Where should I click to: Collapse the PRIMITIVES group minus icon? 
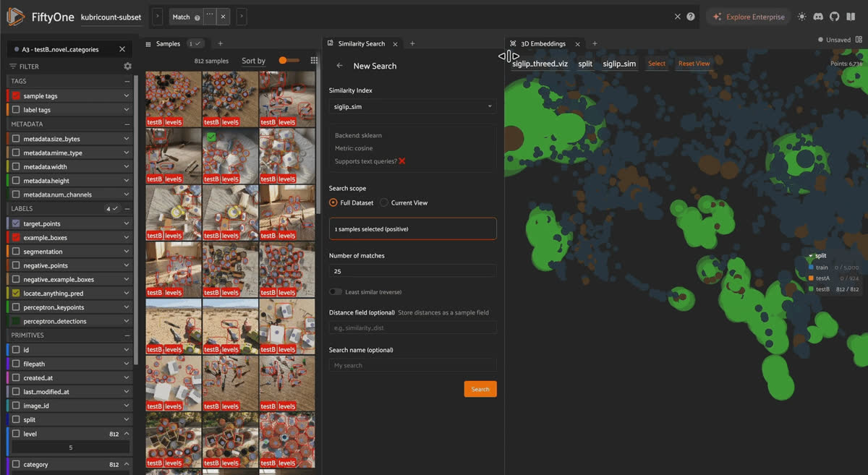[127, 335]
